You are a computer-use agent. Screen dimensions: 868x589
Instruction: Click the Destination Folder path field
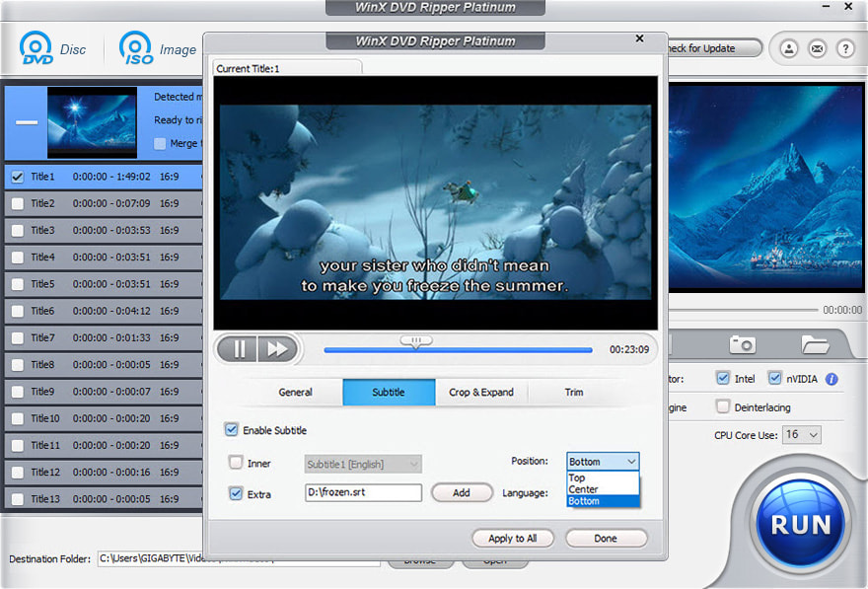[x=239, y=558]
